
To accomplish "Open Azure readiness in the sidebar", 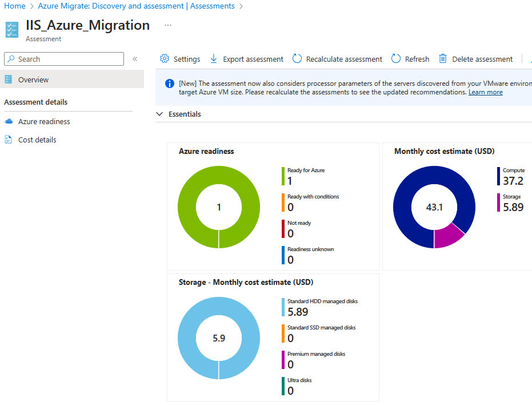I will [x=44, y=121].
